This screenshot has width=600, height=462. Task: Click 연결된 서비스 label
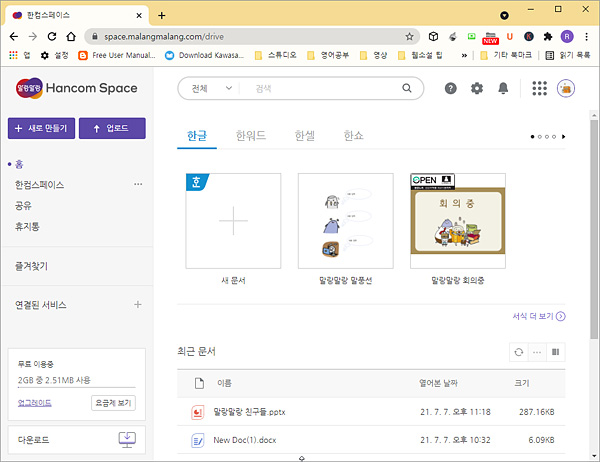point(41,305)
